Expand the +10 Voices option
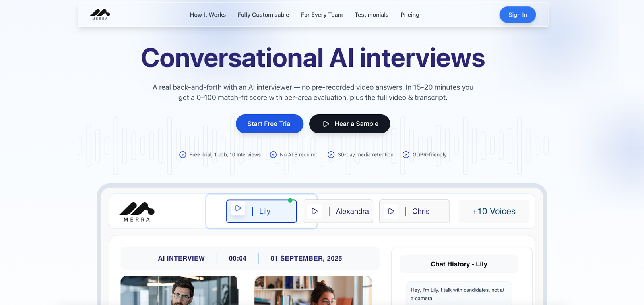This screenshot has width=644, height=305. pyautogui.click(x=493, y=211)
